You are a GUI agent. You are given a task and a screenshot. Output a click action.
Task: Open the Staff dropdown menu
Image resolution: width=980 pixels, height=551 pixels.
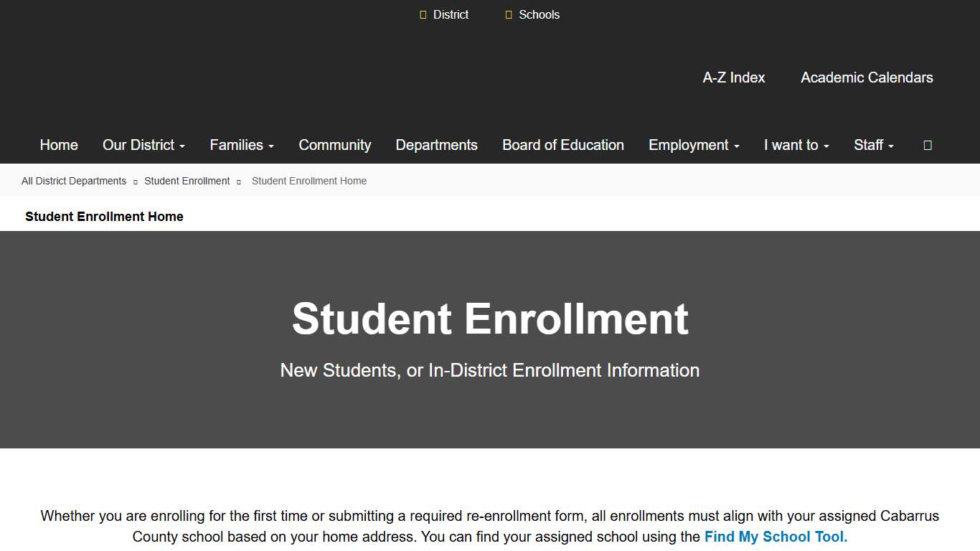(873, 145)
